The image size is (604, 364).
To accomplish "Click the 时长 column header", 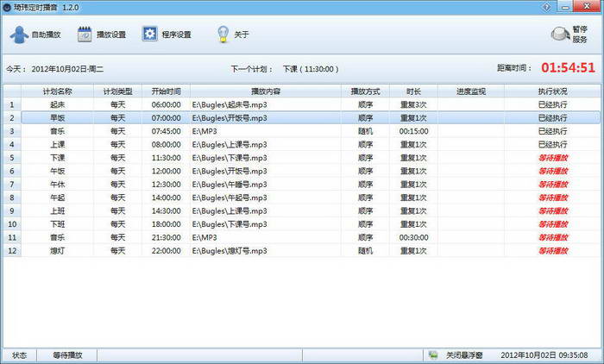I will click(413, 91).
